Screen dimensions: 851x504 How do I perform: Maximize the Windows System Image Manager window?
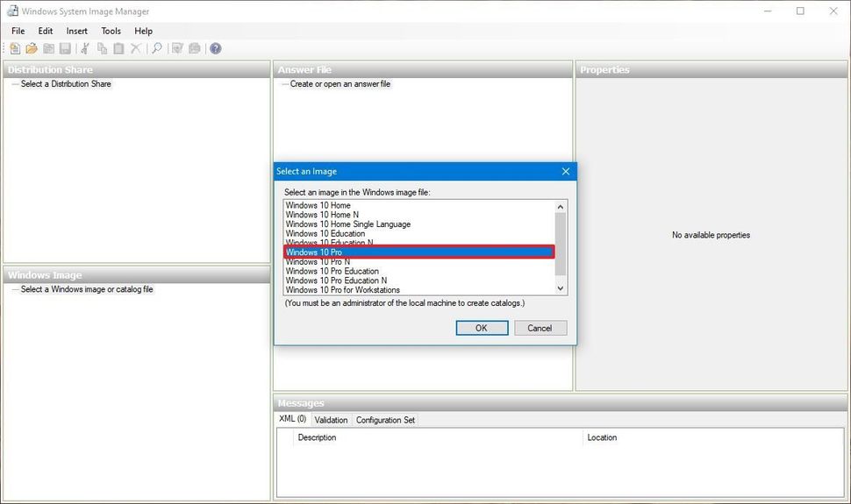[800, 11]
